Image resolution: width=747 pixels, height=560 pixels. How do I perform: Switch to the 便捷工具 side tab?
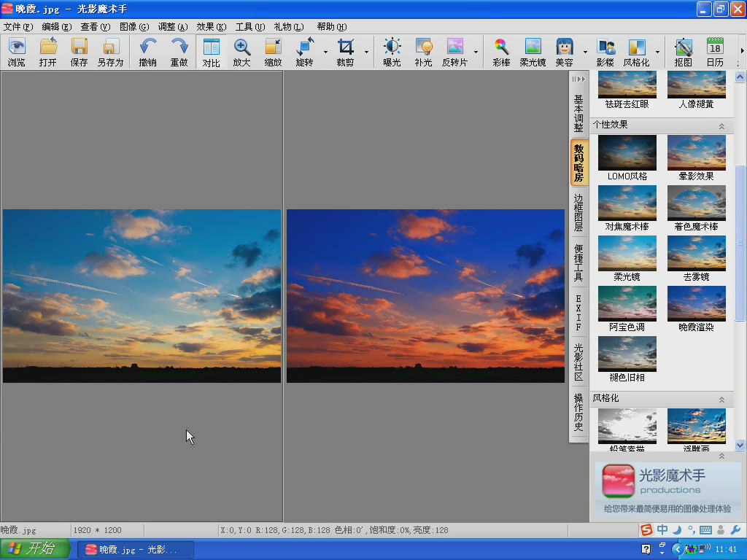point(578,262)
